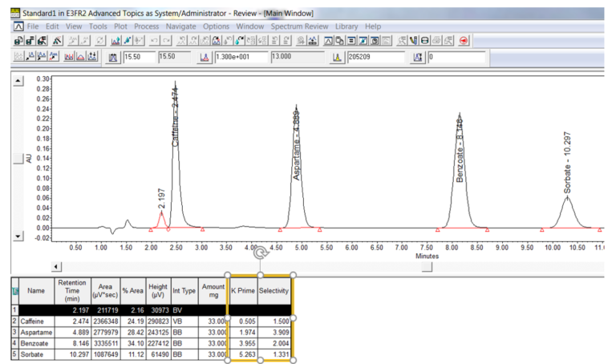616x364 pixels.
Task: Click the Aspartame - 4.889 peak label
Action: click(297, 146)
